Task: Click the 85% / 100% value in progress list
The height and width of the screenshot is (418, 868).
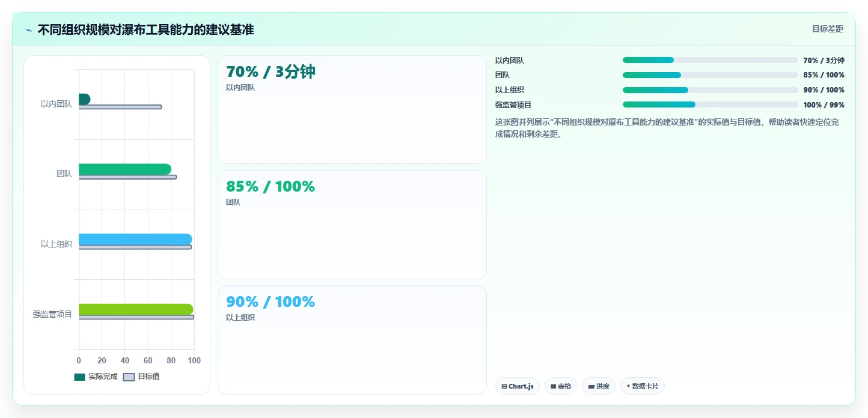Action: click(824, 75)
